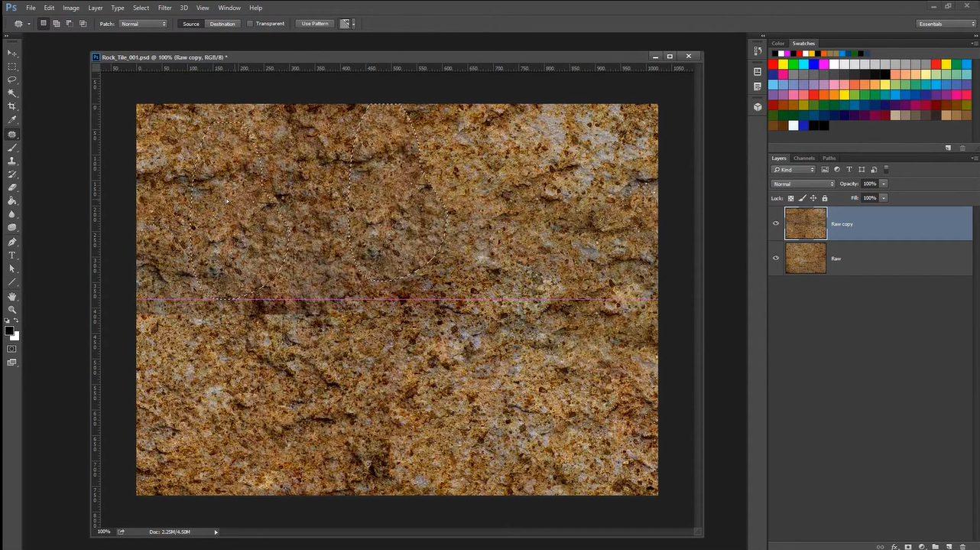The image size is (980, 550).
Task: Choose the Horizontal Type tool
Action: [12, 255]
